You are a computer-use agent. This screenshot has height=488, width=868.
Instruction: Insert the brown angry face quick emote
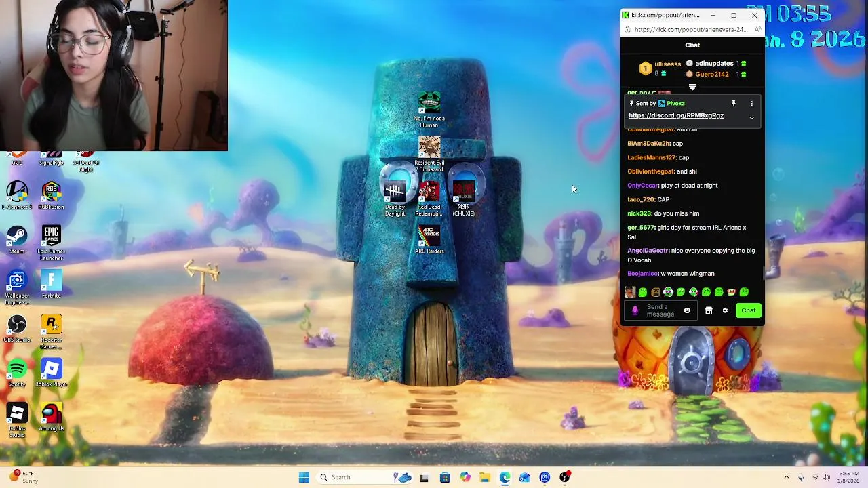coord(655,292)
